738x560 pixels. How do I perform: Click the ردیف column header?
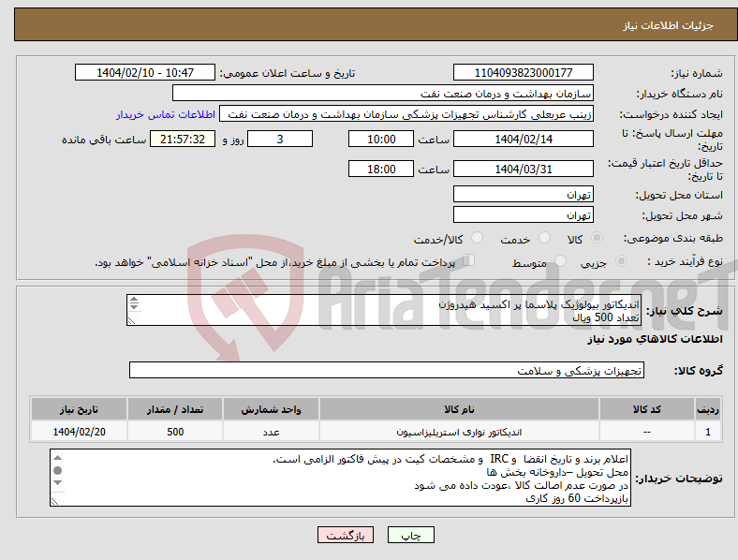pyautogui.click(x=708, y=409)
